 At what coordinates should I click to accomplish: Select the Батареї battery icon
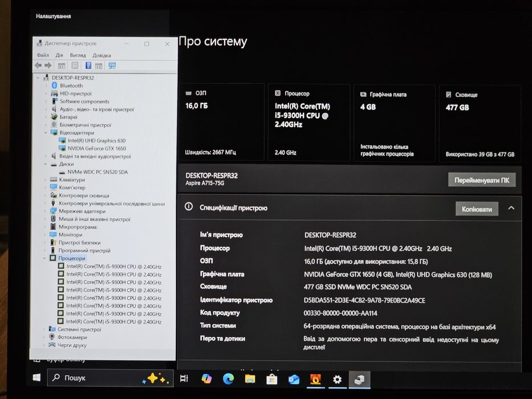tap(54, 117)
